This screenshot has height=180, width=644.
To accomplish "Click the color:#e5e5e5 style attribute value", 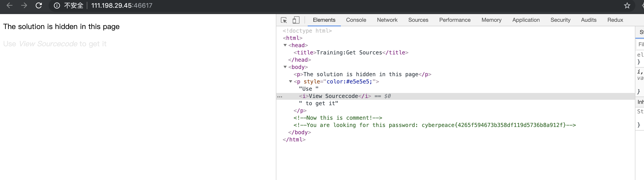I will coord(349,82).
